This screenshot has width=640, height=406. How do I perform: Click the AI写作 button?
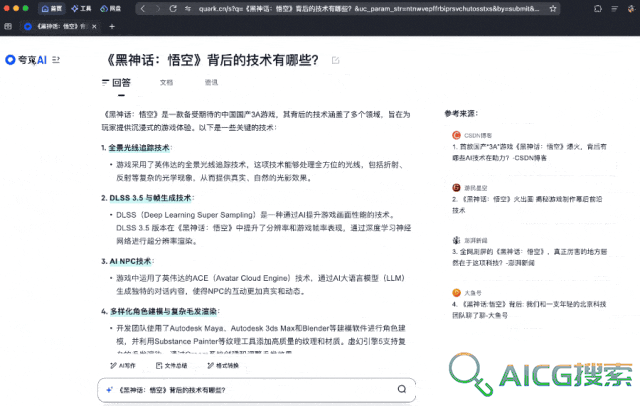point(123,366)
